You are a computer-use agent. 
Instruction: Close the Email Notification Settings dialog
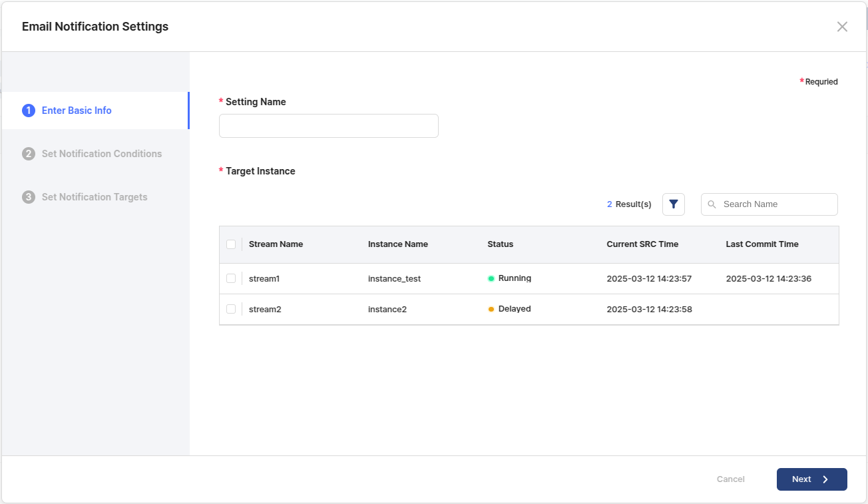pyautogui.click(x=842, y=27)
